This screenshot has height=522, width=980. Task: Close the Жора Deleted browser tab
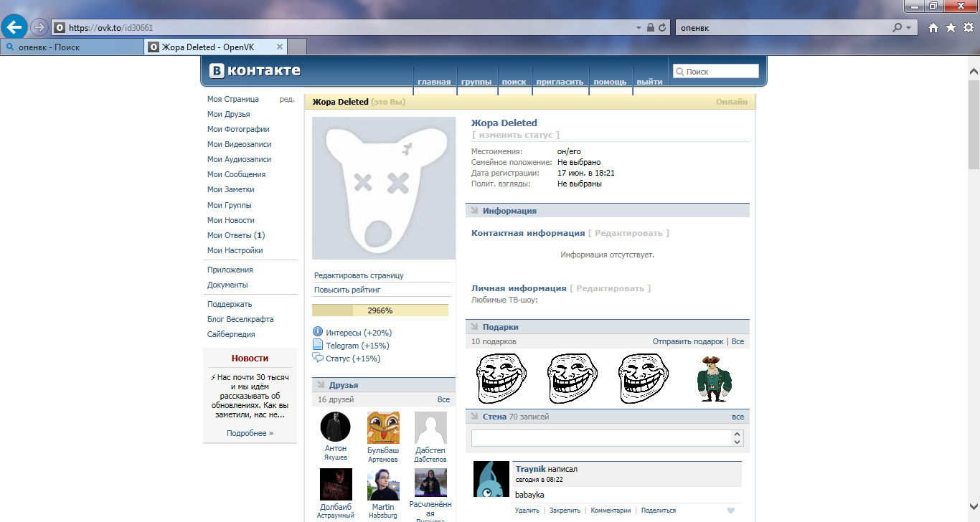point(280,47)
